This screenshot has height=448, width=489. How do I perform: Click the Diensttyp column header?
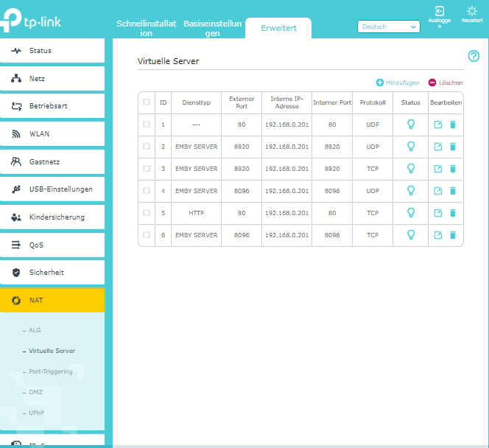[196, 102]
